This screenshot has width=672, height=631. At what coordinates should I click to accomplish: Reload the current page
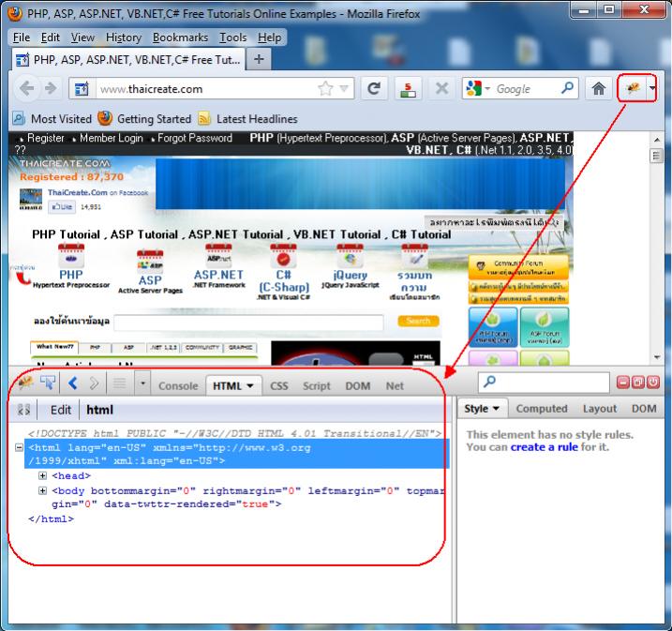[374, 89]
